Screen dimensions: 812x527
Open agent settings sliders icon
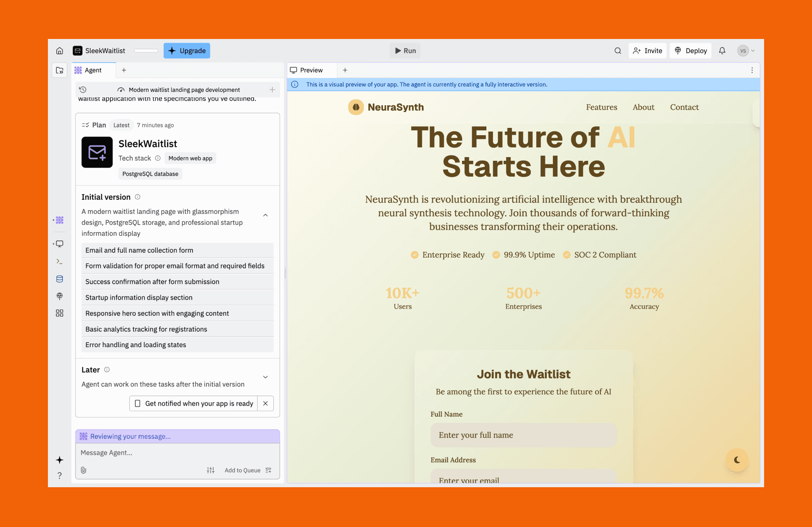(210, 470)
